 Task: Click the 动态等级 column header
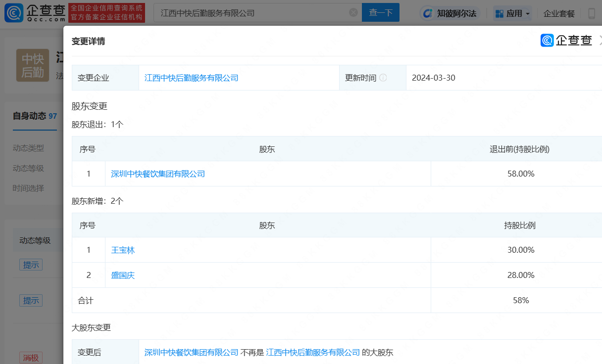pos(35,240)
